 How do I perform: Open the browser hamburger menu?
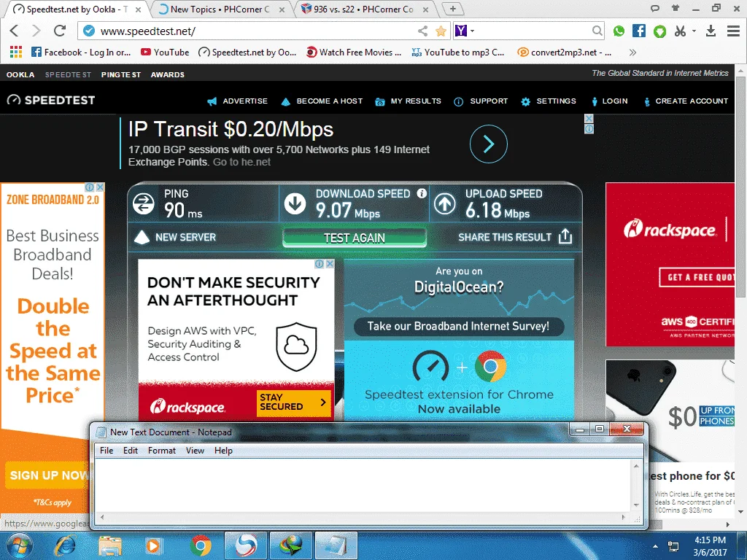tap(733, 31)
